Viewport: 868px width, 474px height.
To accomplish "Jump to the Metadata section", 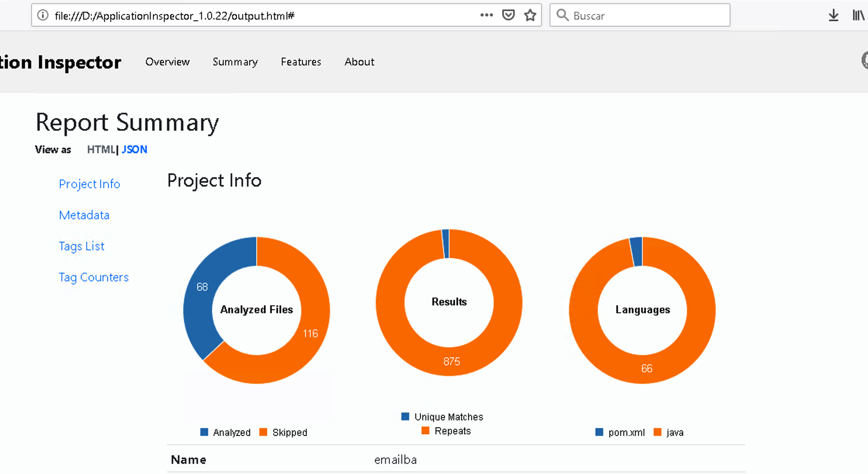I will click(x=84, y=215).
